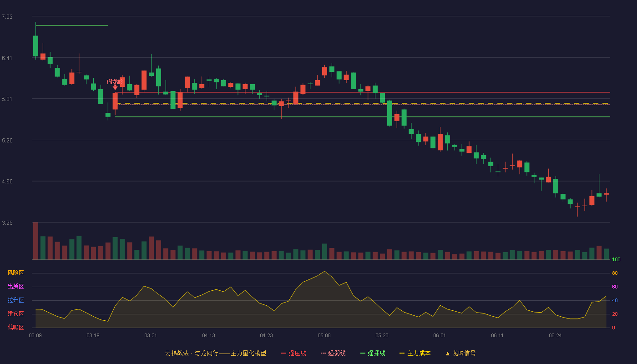Click the 6.41 price axis label
The width and height of the screenshot is (637, 364).
pos(7,58)
